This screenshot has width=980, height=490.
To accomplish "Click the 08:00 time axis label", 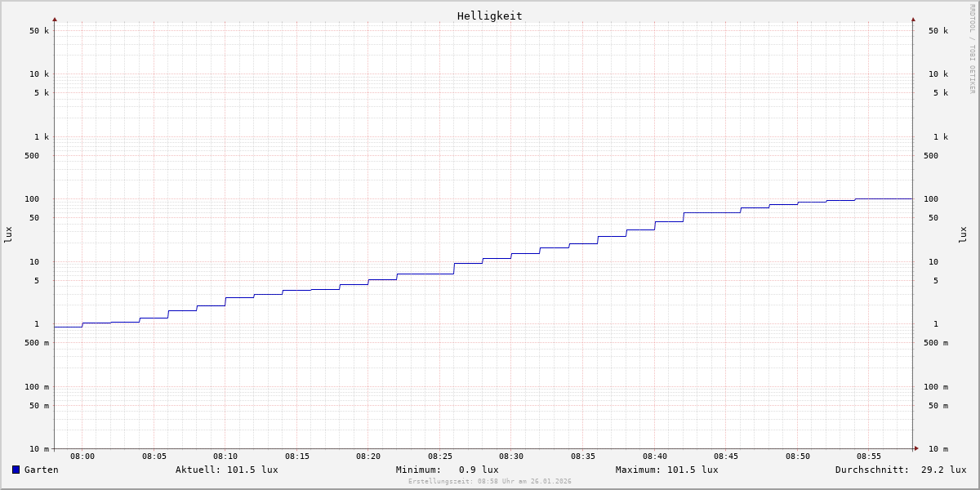I will tap(82, 457).
